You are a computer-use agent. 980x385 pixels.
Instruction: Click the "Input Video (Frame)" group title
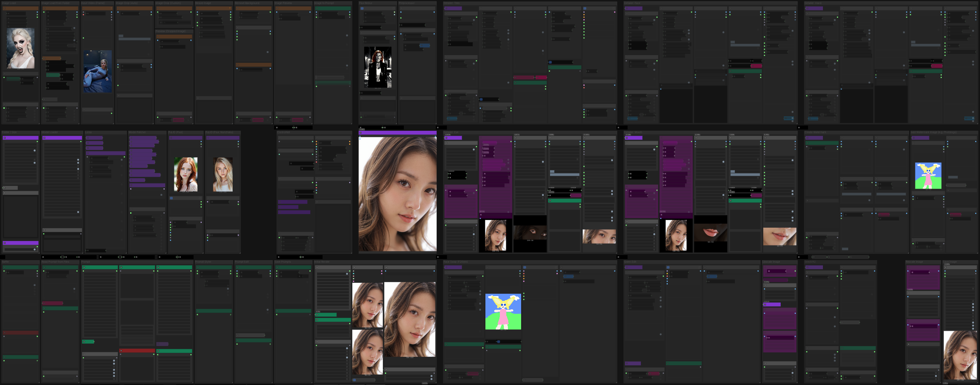click(93, 3)
